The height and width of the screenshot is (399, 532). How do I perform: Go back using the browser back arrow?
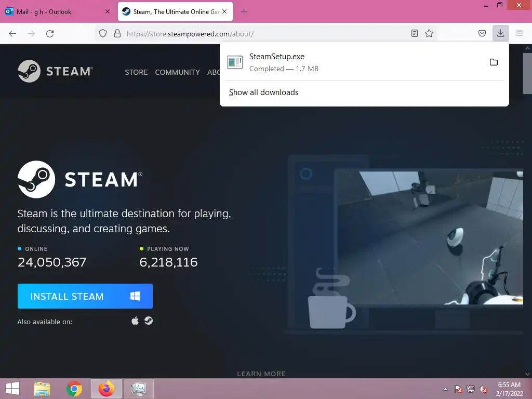pyautogui.click(x=12, y=34)
